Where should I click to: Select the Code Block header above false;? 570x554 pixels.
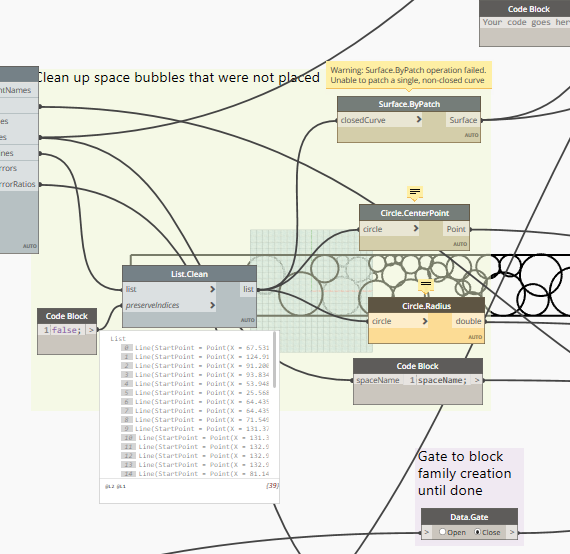tap(67, 316)
